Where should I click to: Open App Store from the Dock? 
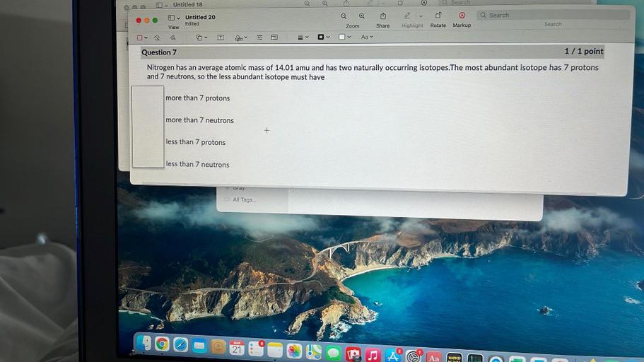392,356
